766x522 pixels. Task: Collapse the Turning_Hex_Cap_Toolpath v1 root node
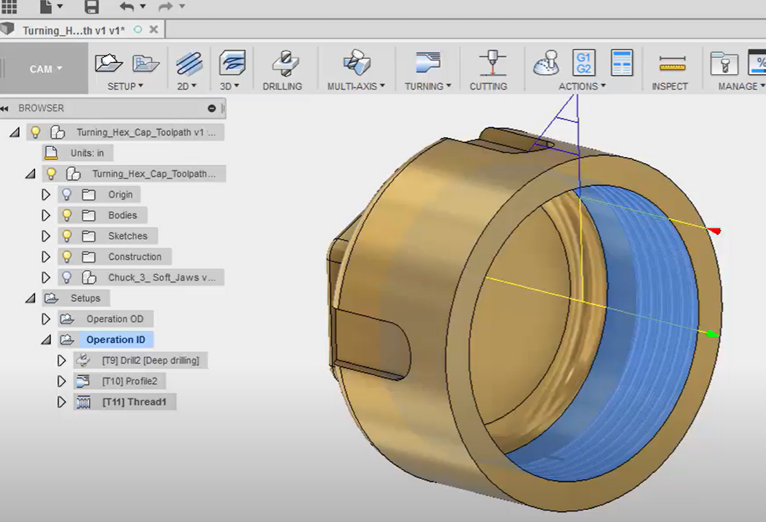pyautogui.click(x=16, y=132)
